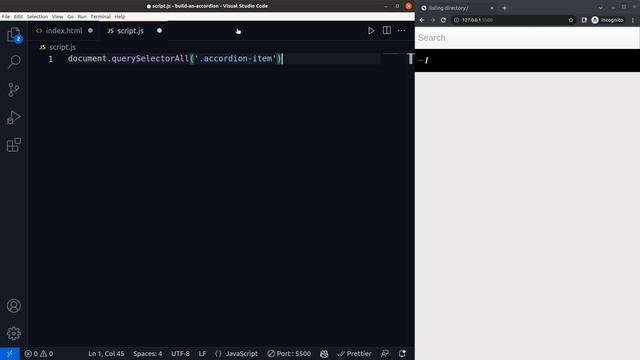Open editor More Actions ellipsis
The width and height of the screenshot is (640, 360).
pos(402,31)
